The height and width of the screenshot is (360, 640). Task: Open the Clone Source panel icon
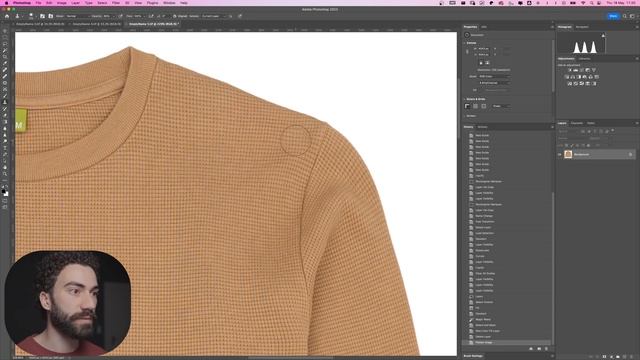(x=51, y=16)
